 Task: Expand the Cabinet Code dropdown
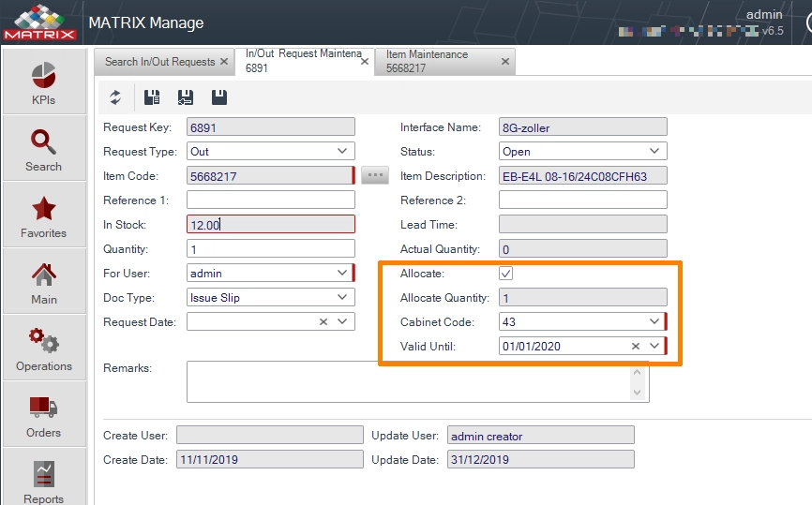tap(654, 321)
